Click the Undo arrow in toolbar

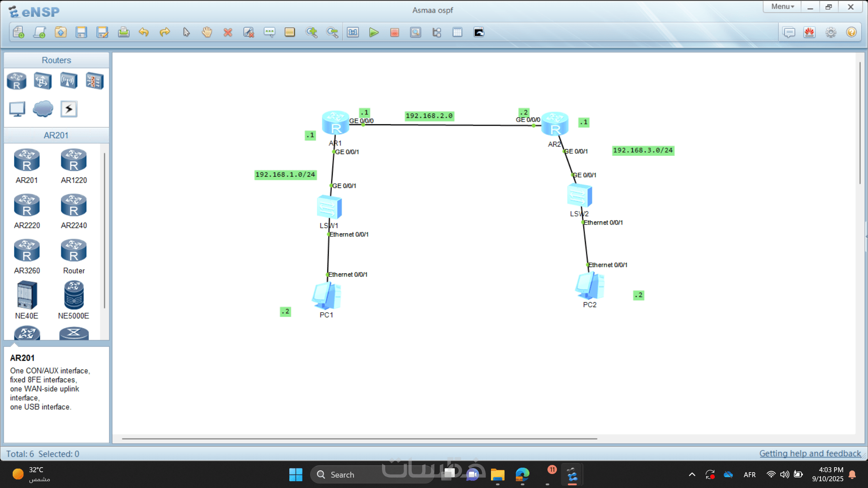pos(144,33)
